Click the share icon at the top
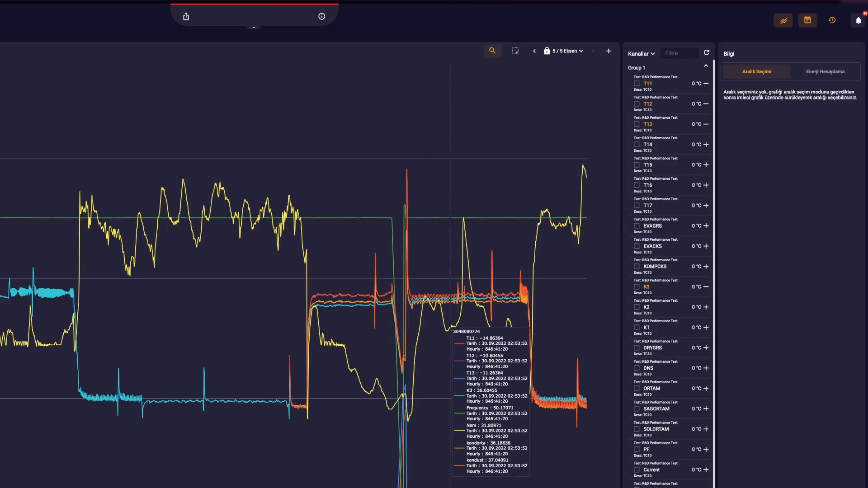The height and width of the screenshot is (488, 868). [186, 16]
